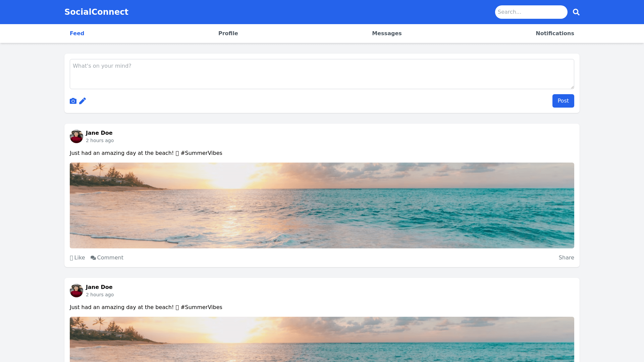Like Jane Doe's first beach post

(x=77, y=258)
